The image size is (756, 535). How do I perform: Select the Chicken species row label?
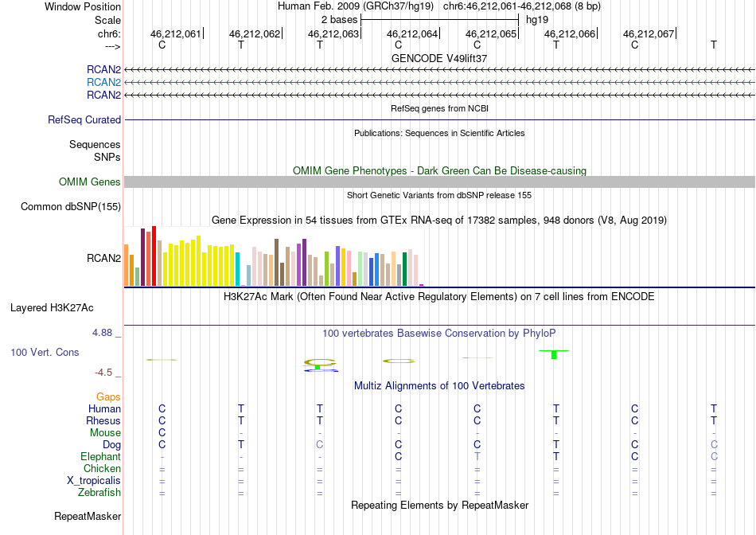click(x=102, y=468)
